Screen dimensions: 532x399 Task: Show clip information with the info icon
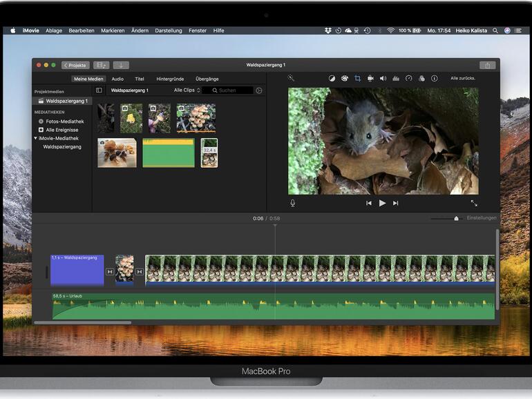[435, 78]
